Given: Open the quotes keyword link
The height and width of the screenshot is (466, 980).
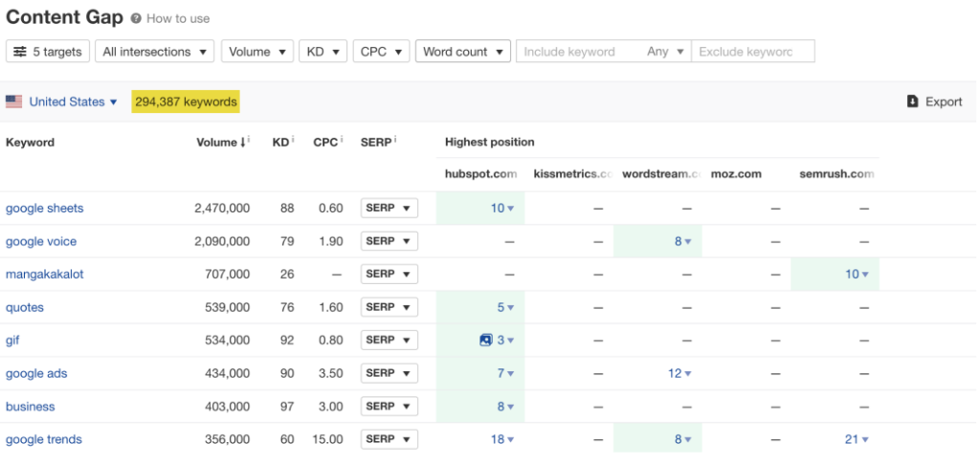Looking at the screenshot, I should [25, 307].
